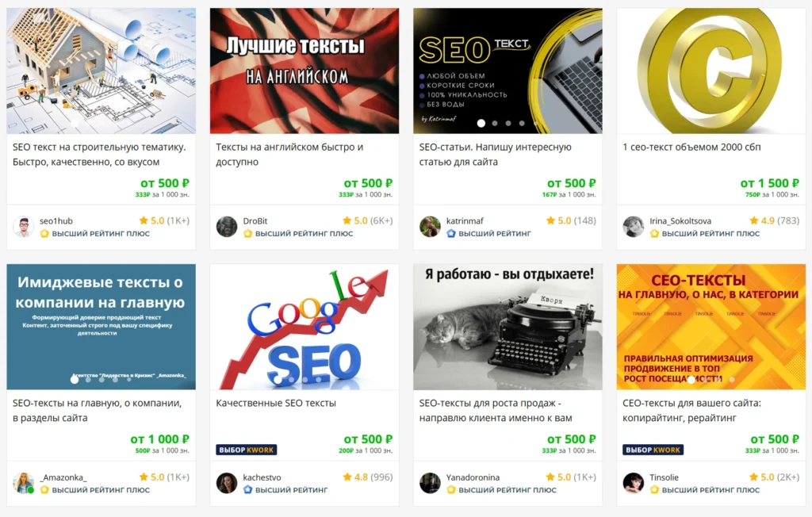Click Irina_Sokoltsova avatar picture

point(633,227)
